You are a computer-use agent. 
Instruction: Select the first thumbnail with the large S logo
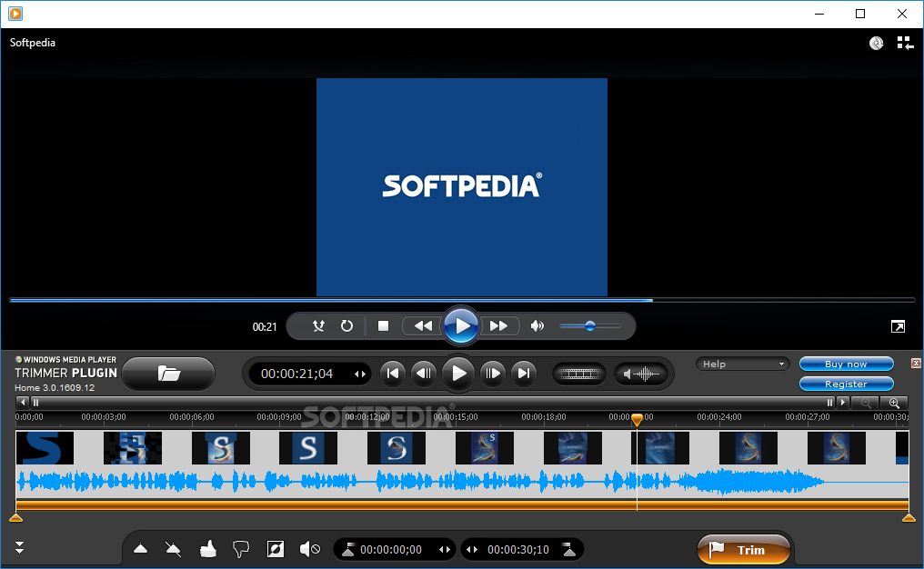pos(45,448)
